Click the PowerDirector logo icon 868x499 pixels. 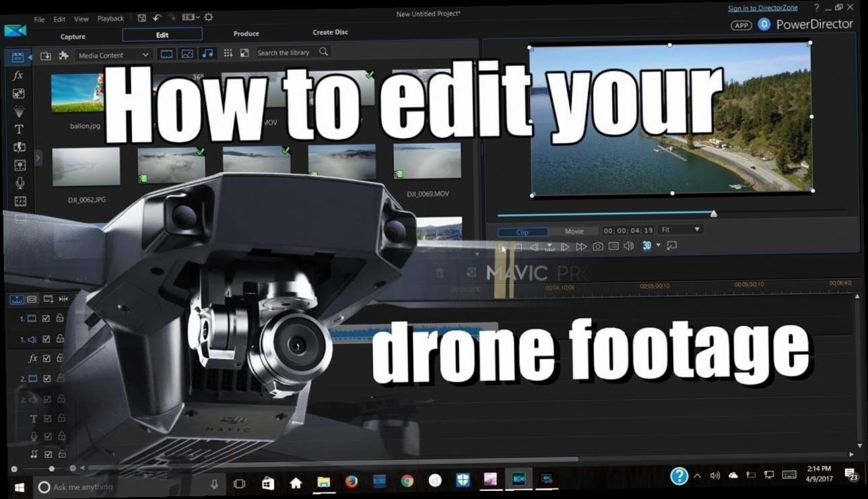[x=15, y=30]
